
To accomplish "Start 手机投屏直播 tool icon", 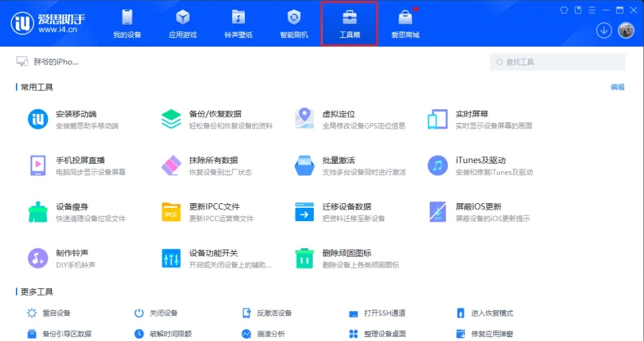I will [38, 165].
